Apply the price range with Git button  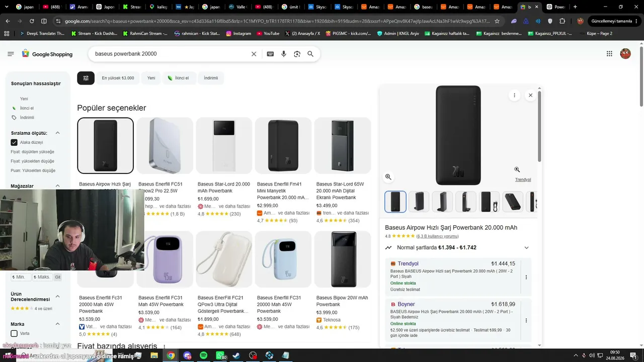pyautogui.click(x=58, y=277)
